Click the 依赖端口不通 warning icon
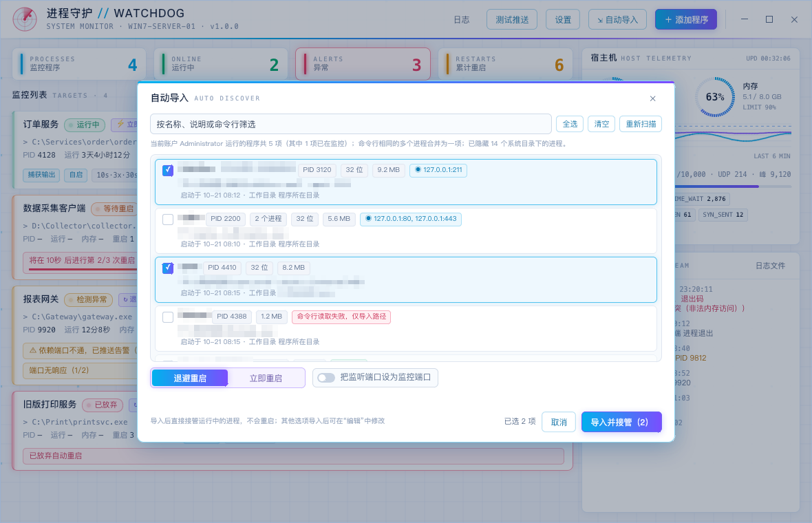This screenshot has height=523, width=812. coord(32,350)
